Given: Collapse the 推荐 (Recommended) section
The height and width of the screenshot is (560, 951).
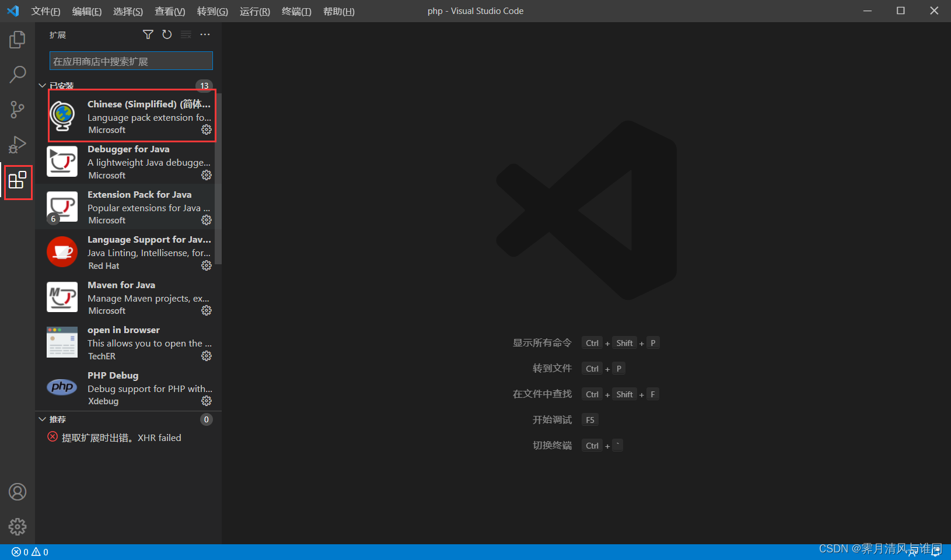Looking at the screenshot, I should pos(42,419).
